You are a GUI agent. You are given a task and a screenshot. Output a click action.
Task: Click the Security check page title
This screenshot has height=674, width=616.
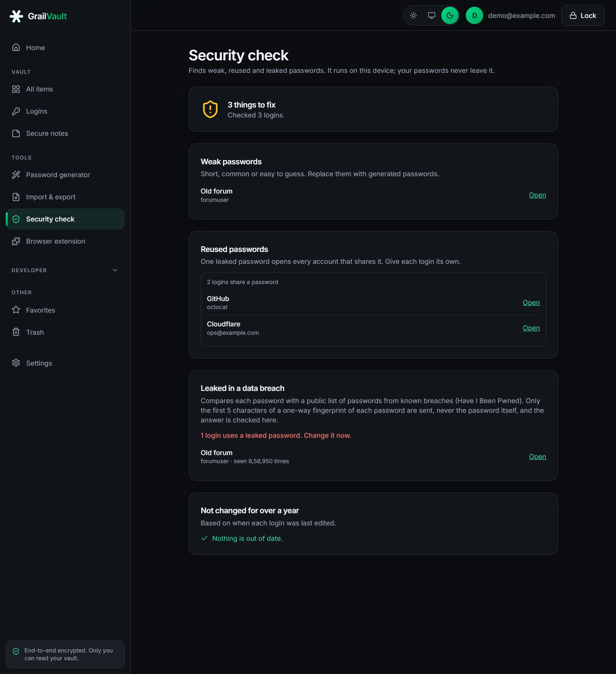tap(238, 55)
